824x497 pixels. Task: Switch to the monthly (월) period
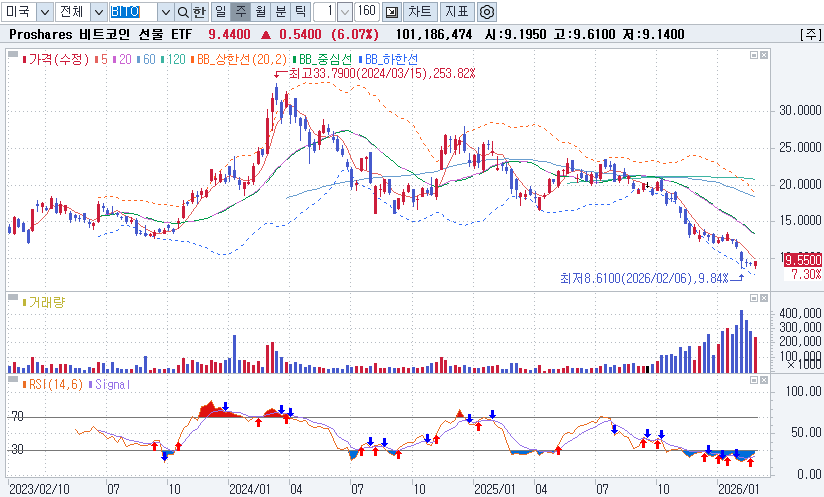coord(260,12)
